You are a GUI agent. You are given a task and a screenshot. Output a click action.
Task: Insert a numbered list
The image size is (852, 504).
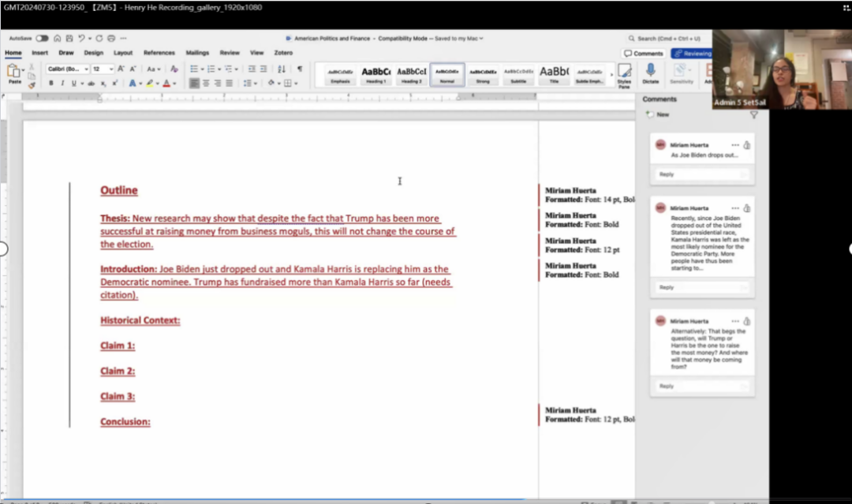coord(211,69)
